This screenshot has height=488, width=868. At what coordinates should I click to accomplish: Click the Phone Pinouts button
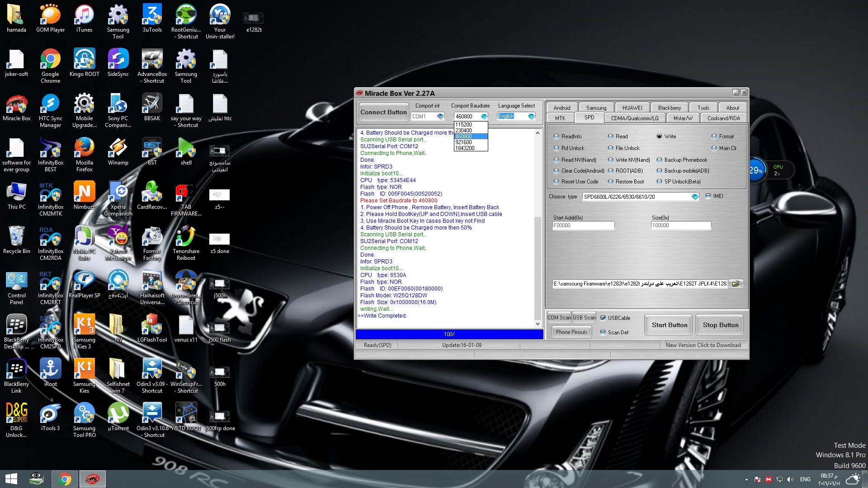tap(572, 332)
